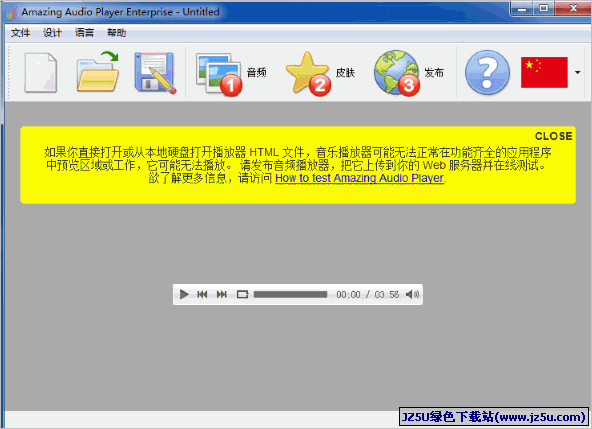Minimize the Amazing Audio Player window
The width and height of the screenshot is (592, 429).
point(522,8)
